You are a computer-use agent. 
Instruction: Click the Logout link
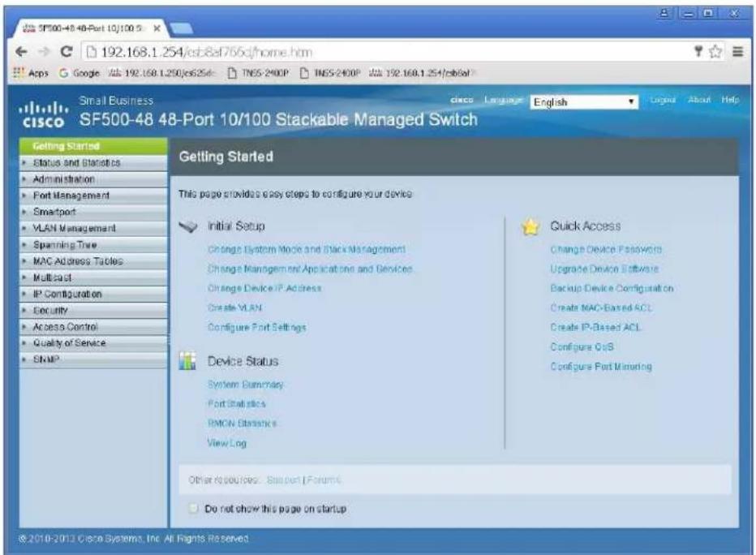tap(662, 100)
